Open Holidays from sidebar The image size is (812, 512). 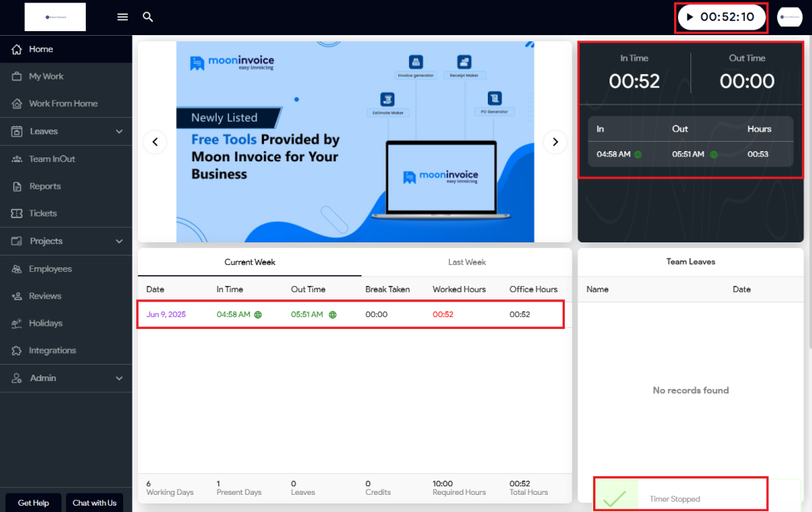[45, 323]
